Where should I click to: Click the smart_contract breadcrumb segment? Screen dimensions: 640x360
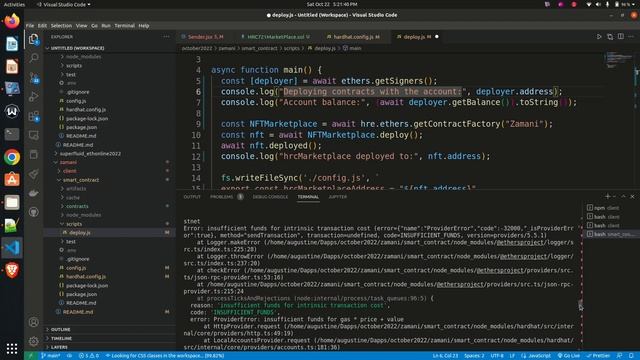259,48
